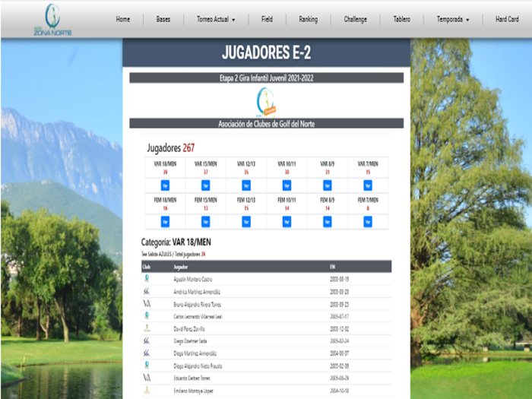Select player Diego Doehner Sada
This screenshot has height=399, width=532.
tap(190, 341)
